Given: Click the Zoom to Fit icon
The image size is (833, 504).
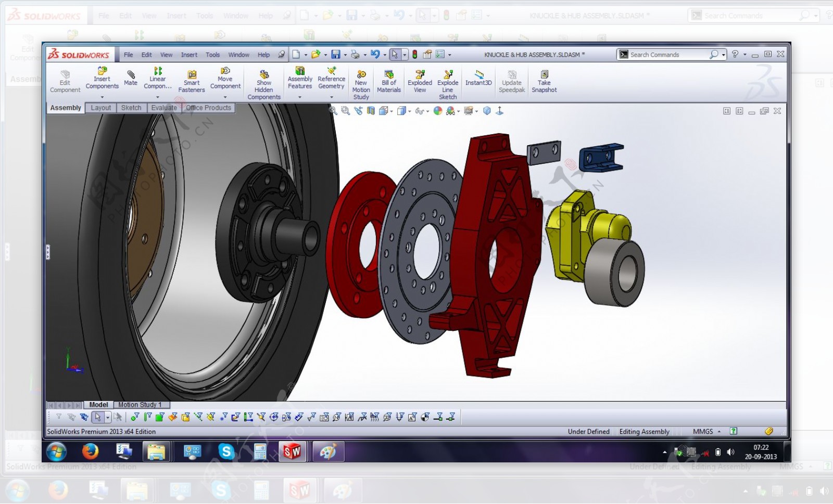Looking at the screenshot, I should click(x=333, y=111).
